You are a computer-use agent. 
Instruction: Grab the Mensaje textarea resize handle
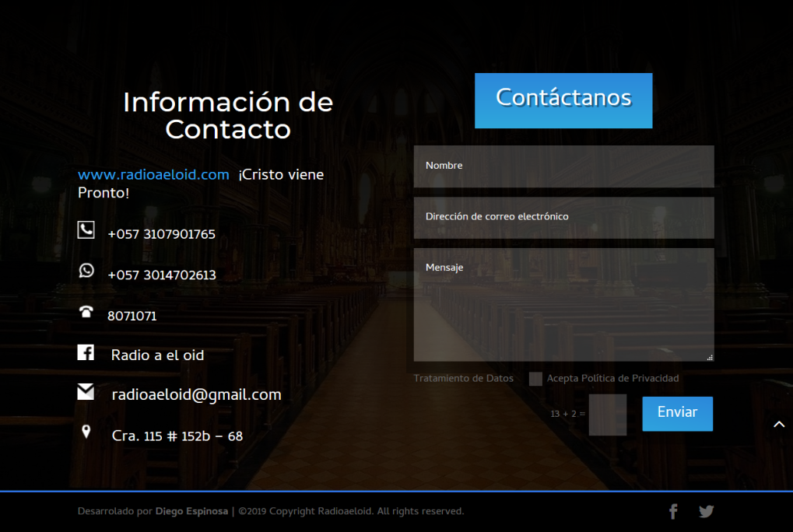point(709,357)
